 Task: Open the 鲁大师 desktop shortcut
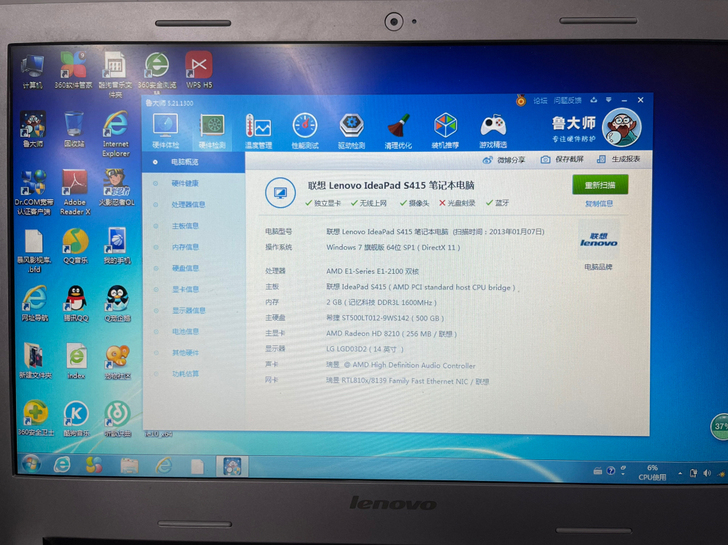(32, 130)
